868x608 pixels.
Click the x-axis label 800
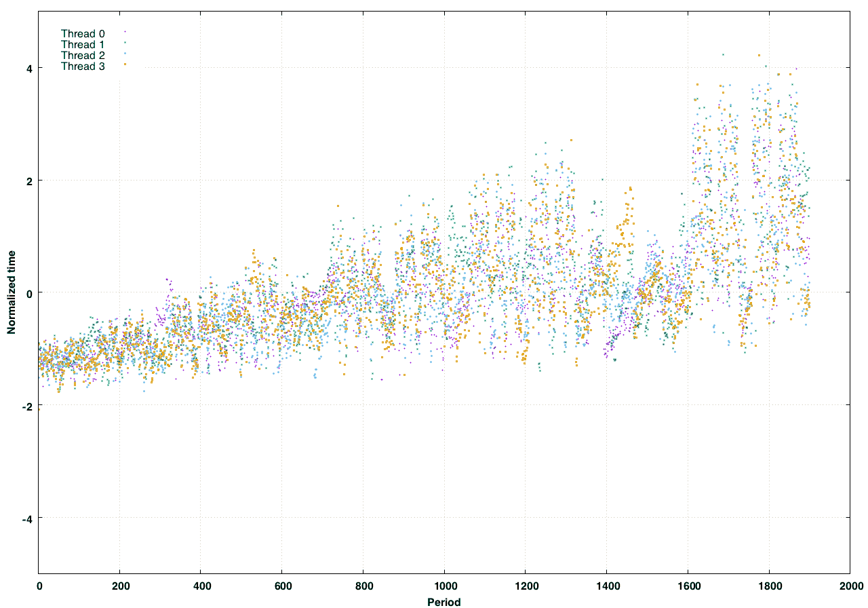click(x=363, y=585)
